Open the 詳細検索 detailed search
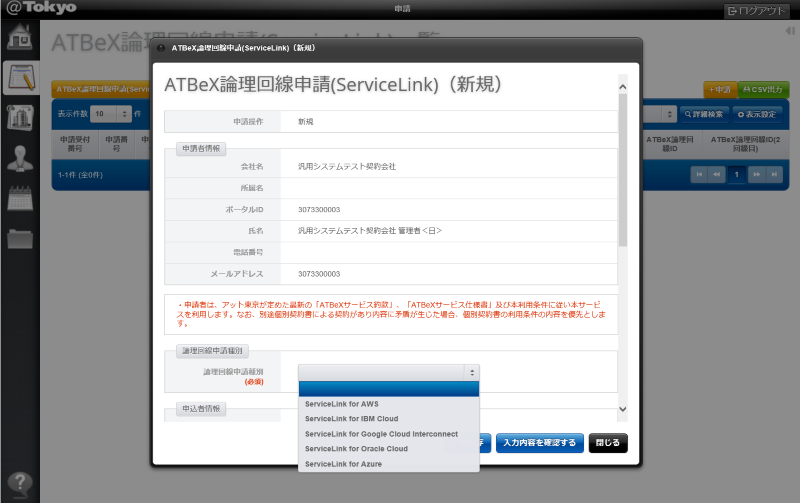The width and height of the screenshot is (800, 503). coord(704,114)
